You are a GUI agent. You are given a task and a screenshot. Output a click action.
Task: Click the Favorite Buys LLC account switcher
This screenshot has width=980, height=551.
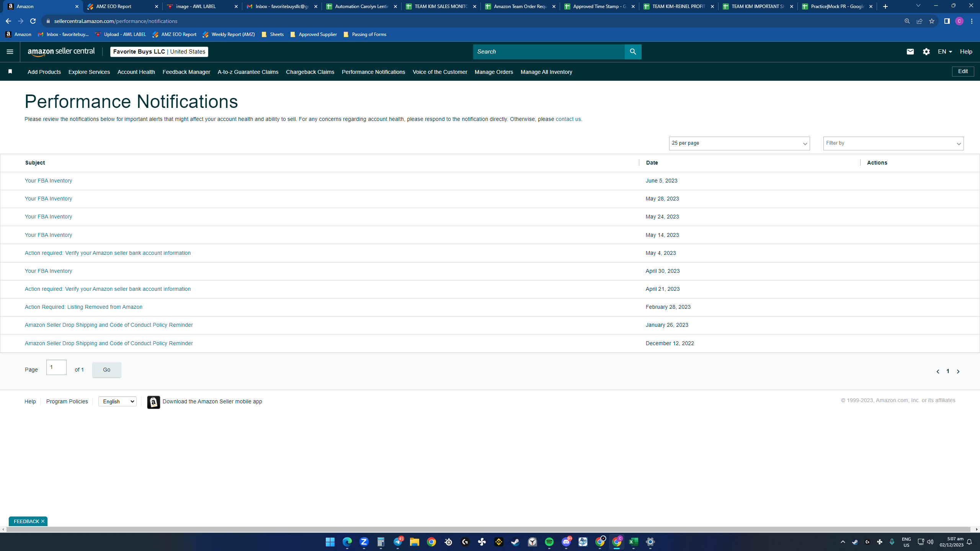click(159, 52)
